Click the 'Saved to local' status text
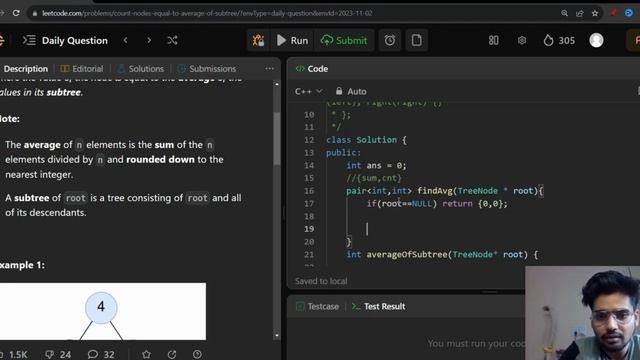 tap(321, 281)
